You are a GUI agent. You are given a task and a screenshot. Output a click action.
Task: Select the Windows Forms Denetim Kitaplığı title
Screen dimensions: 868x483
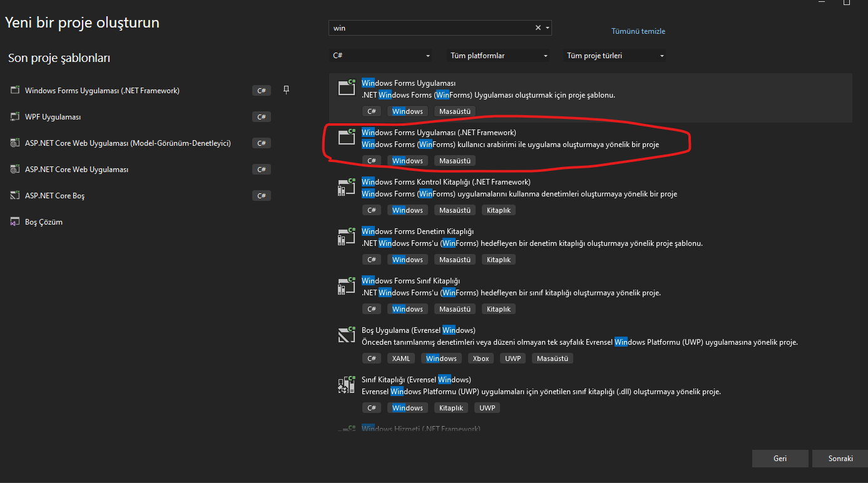click(418, 231)
